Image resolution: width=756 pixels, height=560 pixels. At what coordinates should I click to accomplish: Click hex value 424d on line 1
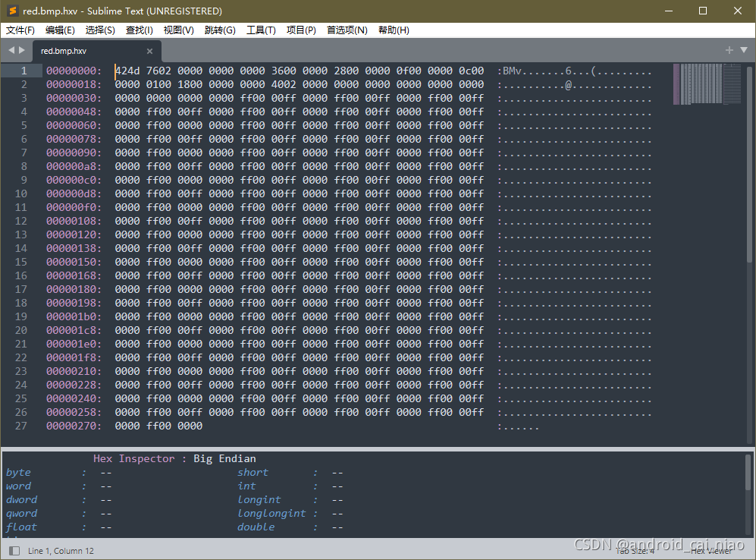[127, 71]
